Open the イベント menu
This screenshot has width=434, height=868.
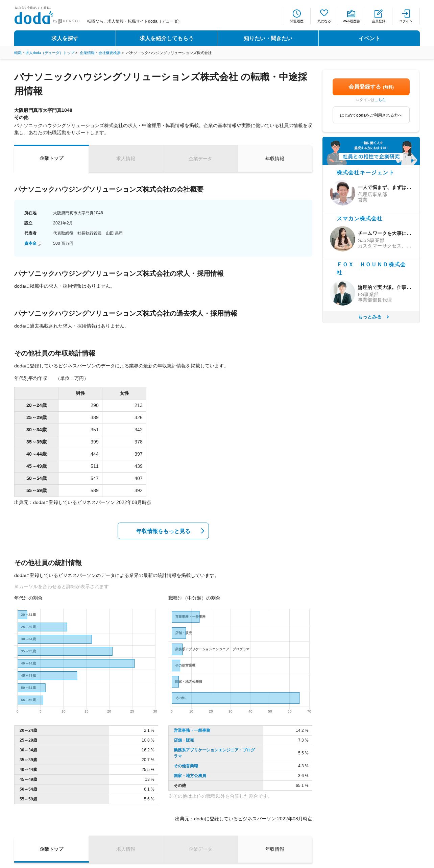(x=369, y=38)
